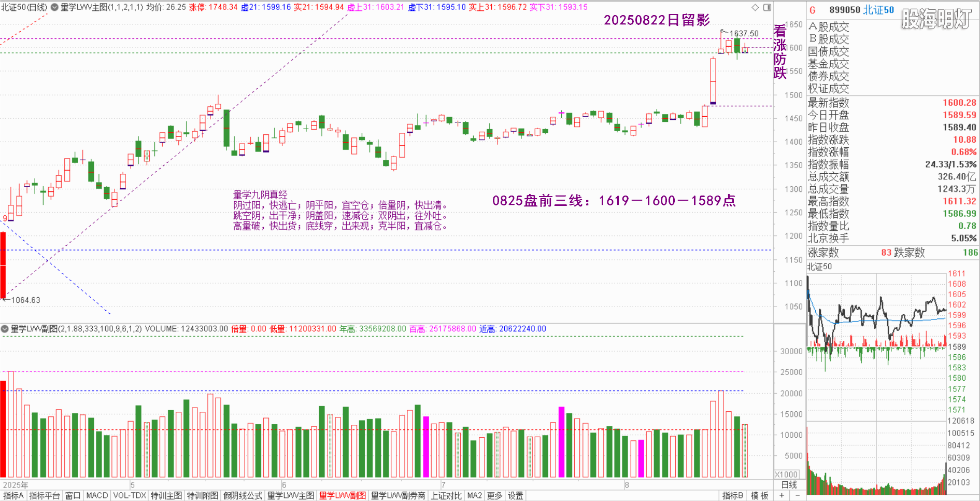
Task: Open the 窗口 tab in bottom bar
Action: point(73,495)
